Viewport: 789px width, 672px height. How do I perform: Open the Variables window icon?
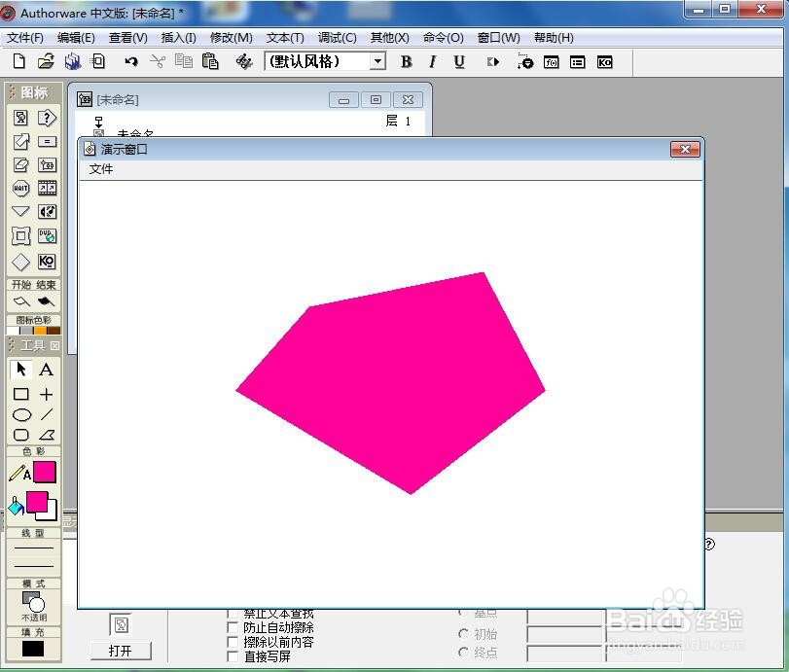[577, 62]
